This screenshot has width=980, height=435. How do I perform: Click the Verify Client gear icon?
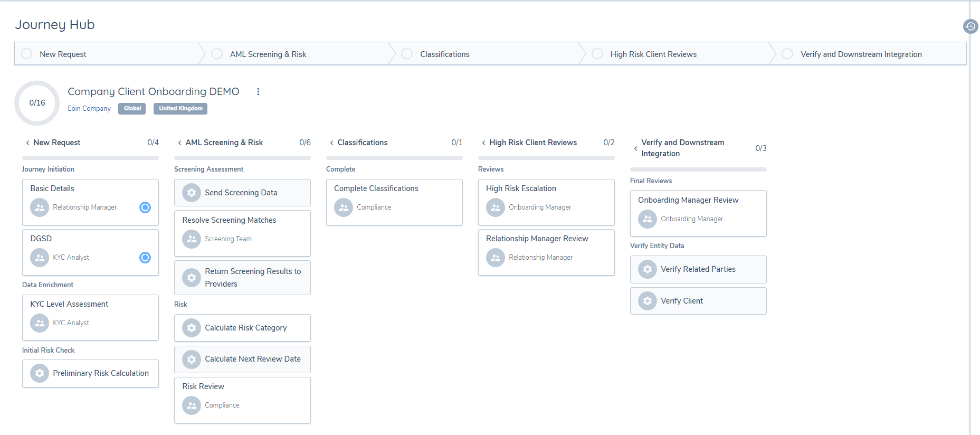pyautogui.click(x=648, y=301)
